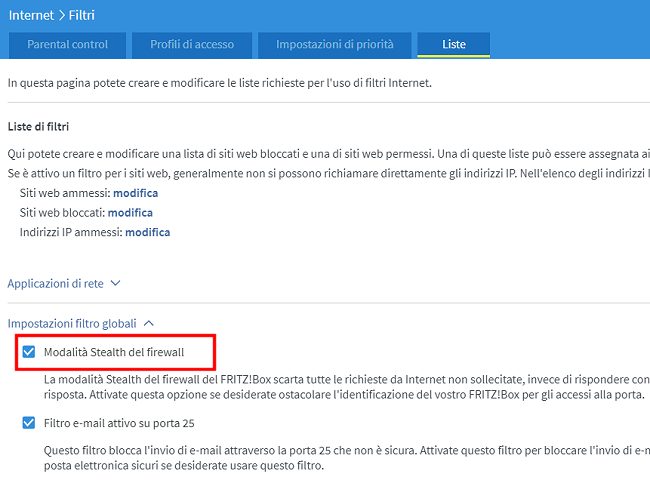Click the Liste di filtri heading
This screenshot has height=480, width=650.
click(38, 126)
